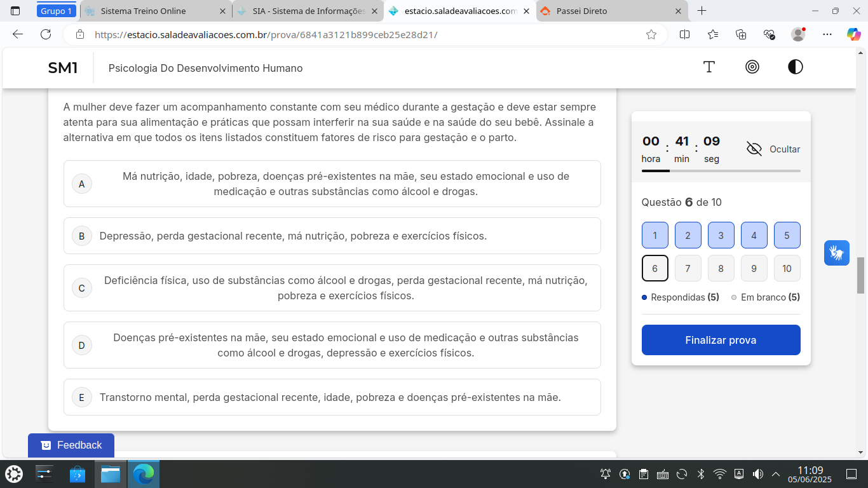Select answer option A
Viewport: 868px width, 488px height.
[x=332, y=184]
